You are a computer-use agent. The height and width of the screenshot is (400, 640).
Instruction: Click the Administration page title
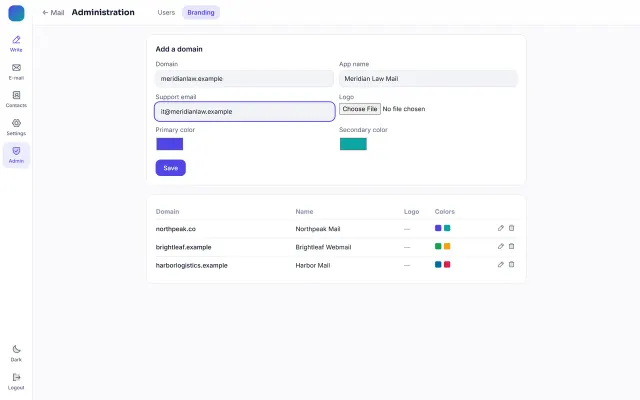coord(103,12)
